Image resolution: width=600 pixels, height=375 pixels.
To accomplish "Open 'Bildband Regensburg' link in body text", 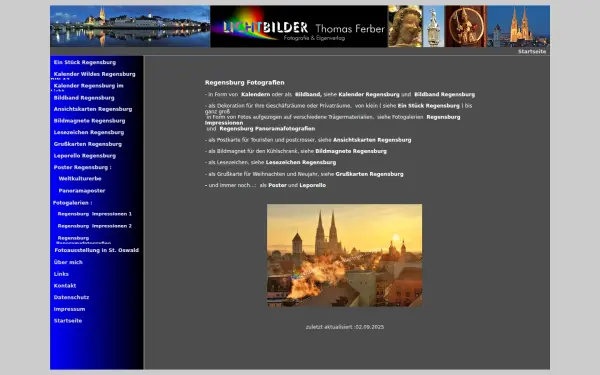I will [x=444, y=95].
